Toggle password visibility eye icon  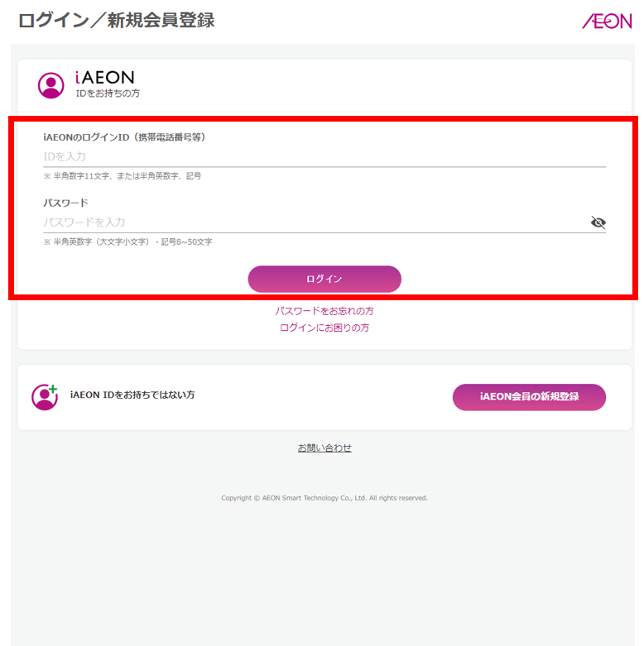pyautogui.click(x=598, y=223)
